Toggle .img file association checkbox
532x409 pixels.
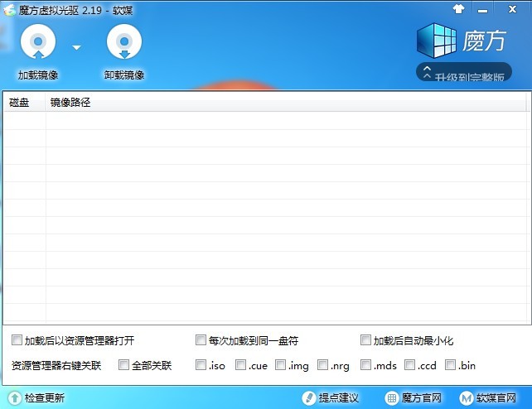point(281,365)
